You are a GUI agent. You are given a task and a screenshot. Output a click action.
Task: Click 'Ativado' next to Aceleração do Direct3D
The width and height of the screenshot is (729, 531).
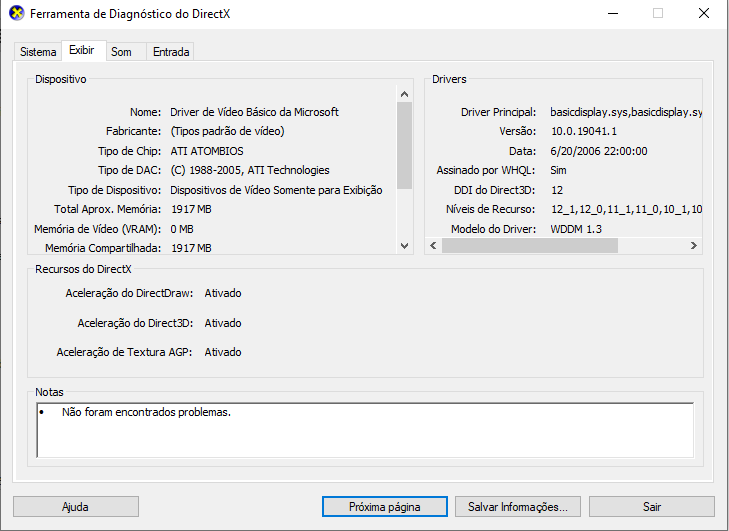[x=223, y=323]
